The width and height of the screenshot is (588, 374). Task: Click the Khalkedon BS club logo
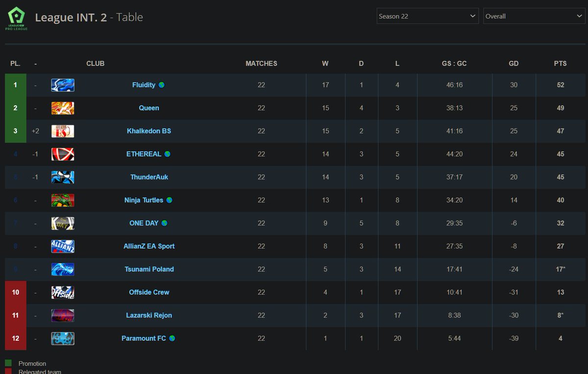tap(63, 131)
